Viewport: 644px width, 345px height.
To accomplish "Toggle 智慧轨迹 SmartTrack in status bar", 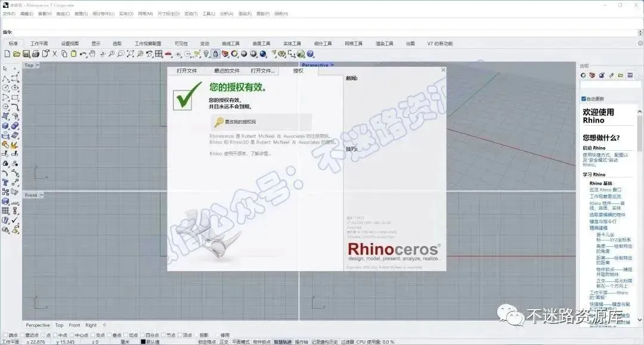I will tap(283, 341).
